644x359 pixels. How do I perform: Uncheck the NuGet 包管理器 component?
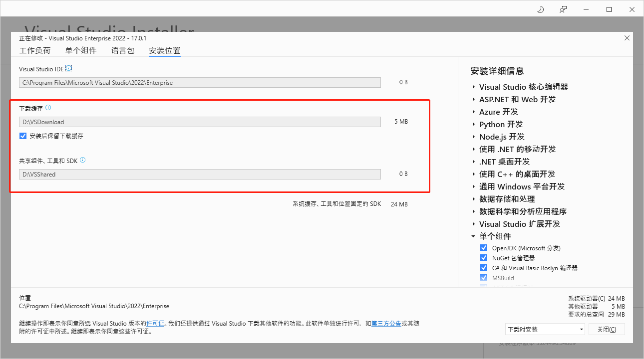click(x=483, y=257)
